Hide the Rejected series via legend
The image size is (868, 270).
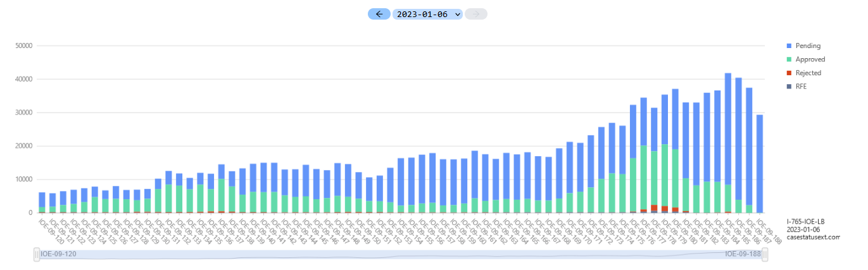[x=808, y=73]
